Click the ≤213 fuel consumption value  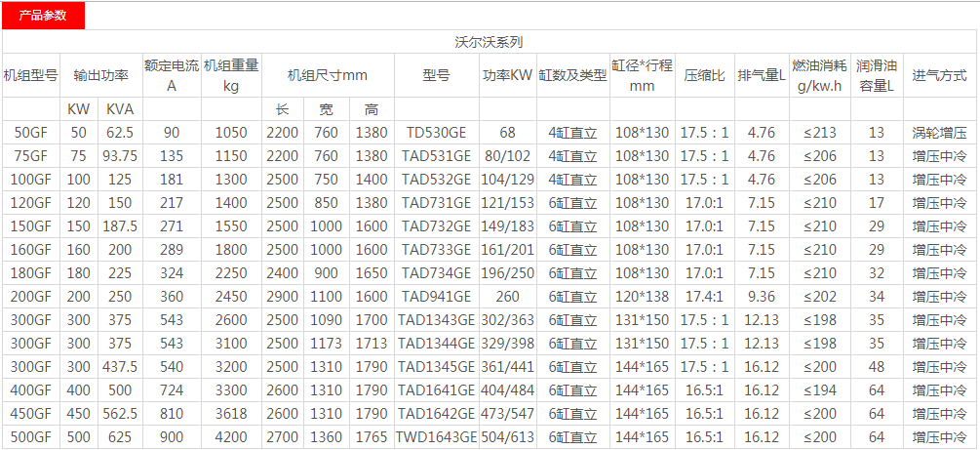coord(819,133)
